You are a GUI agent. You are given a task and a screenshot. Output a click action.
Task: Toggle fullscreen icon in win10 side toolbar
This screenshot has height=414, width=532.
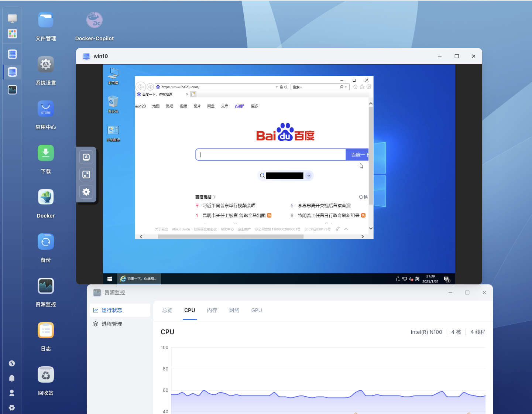coord(86,174)
